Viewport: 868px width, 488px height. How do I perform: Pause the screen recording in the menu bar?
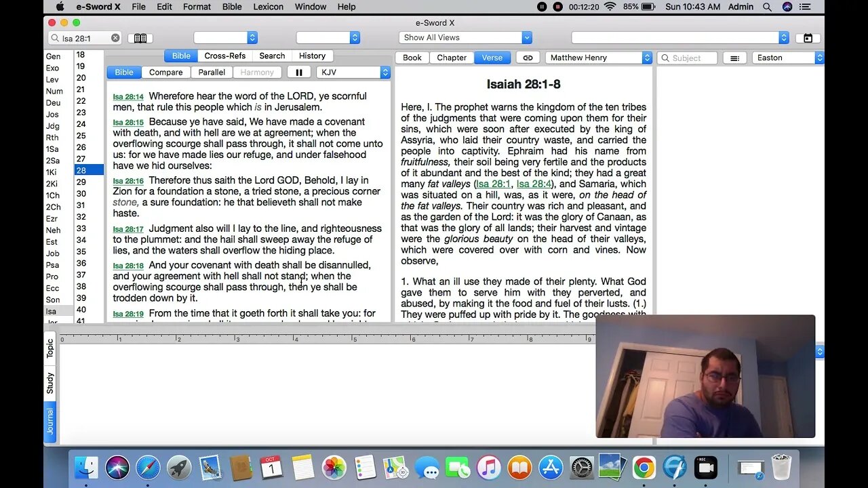point(542,7)
